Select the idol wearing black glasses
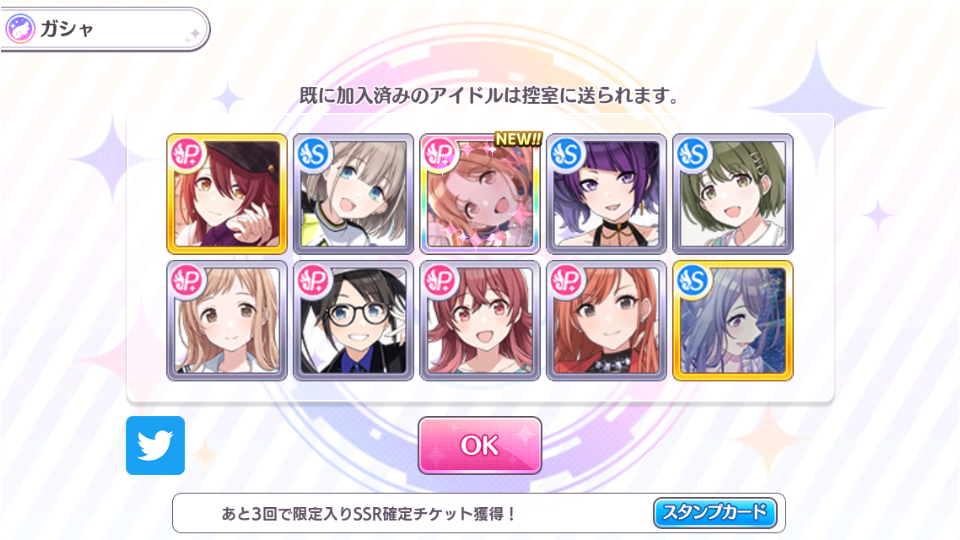 click(353, 320)
